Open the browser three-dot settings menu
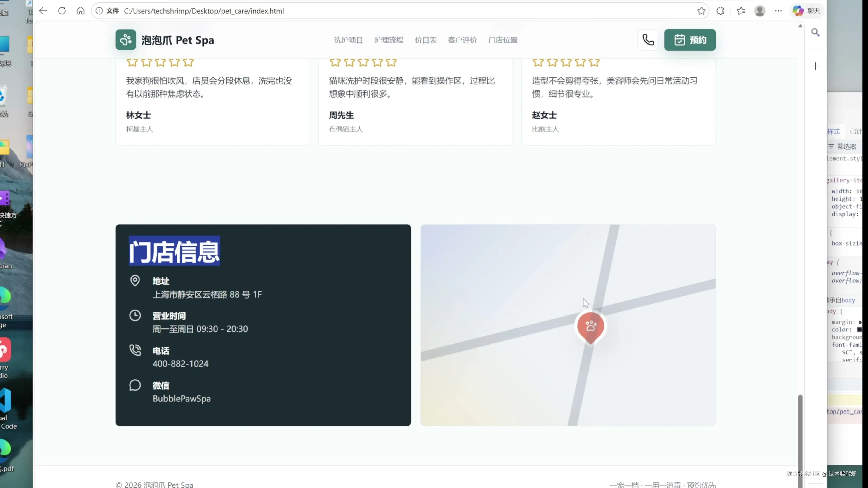The width and height of the screenshot is (868, 488). [778, 11]
